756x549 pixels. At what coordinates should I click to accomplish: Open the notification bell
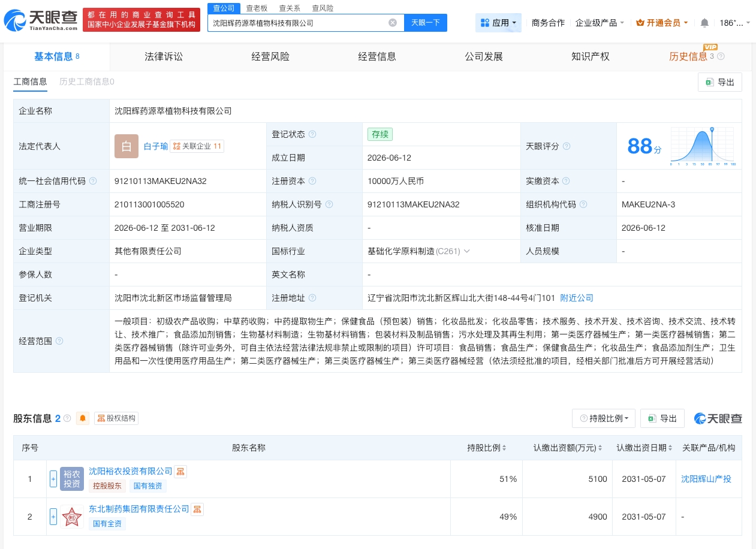click(x=704, y=23)
